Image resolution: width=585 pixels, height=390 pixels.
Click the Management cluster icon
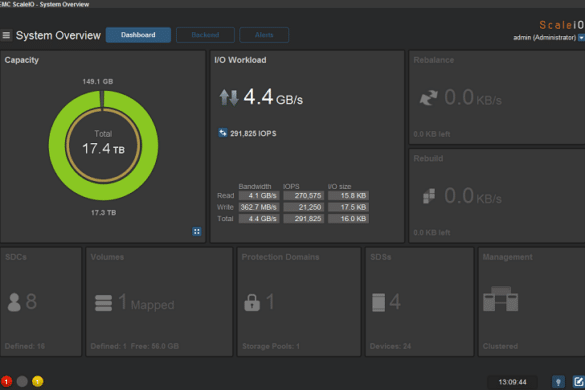[x=500, y=299]
